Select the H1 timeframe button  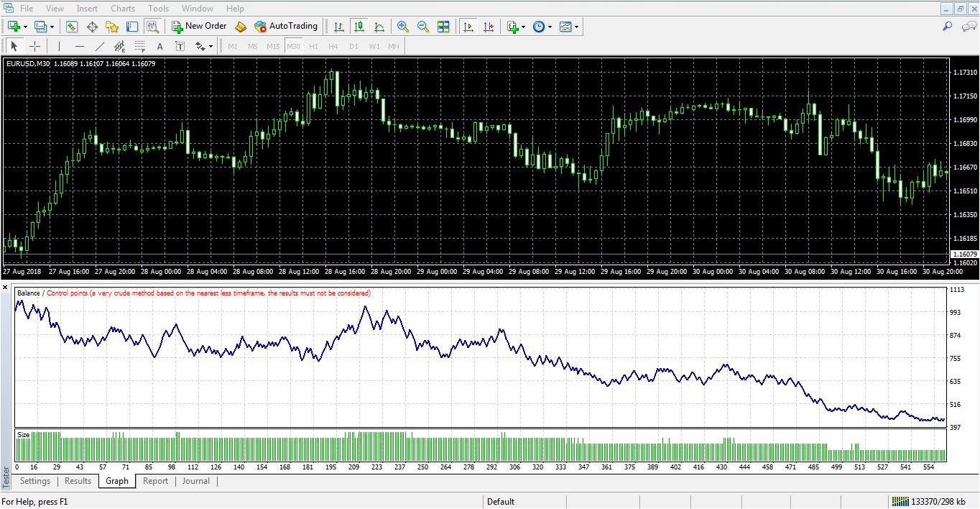[x=313, y=47]
